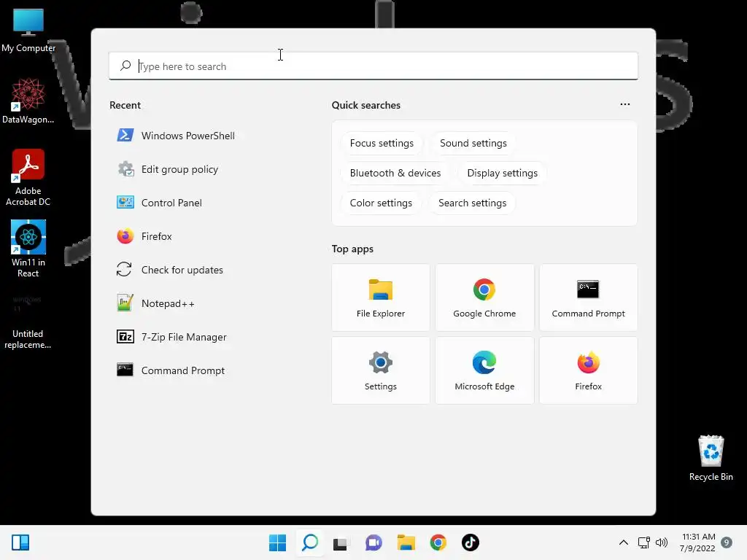The image size is (747, 560).
Task: Launch Chrome from the taskbar
Action: pos(438,542)
